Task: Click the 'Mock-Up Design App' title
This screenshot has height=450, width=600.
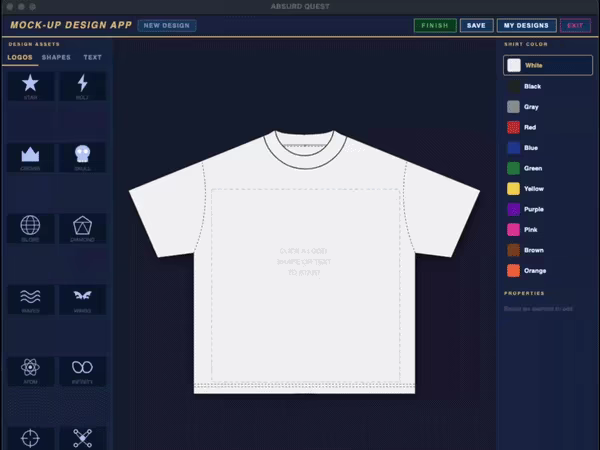Action: [x=71, y=25]
